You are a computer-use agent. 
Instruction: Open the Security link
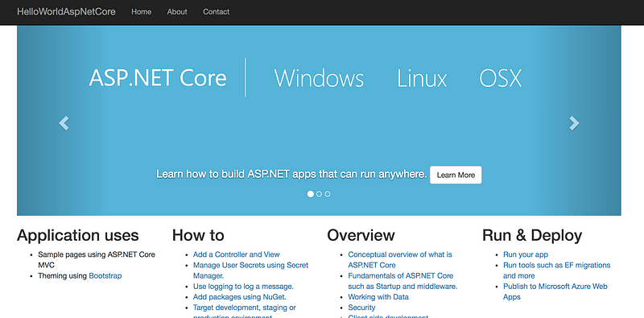(361, 308)
